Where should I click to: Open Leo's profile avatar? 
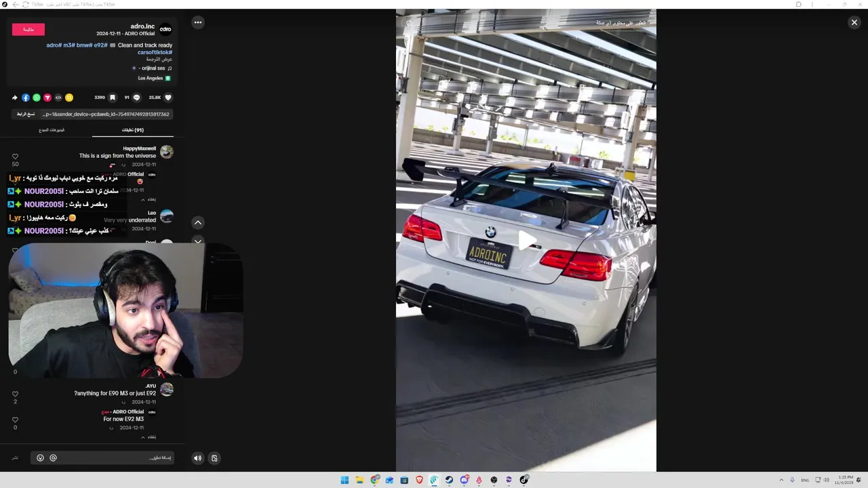(x=166, y=216)
